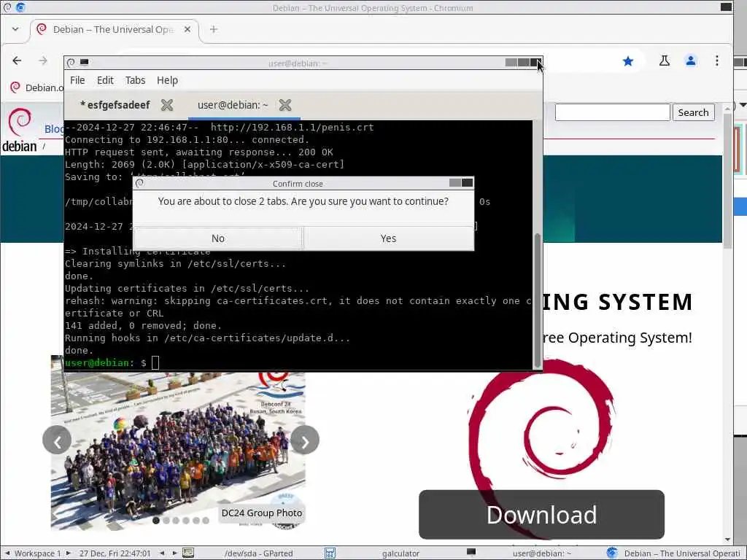Show next slide in photo carousel
The image size is (747, 560).
305,440
